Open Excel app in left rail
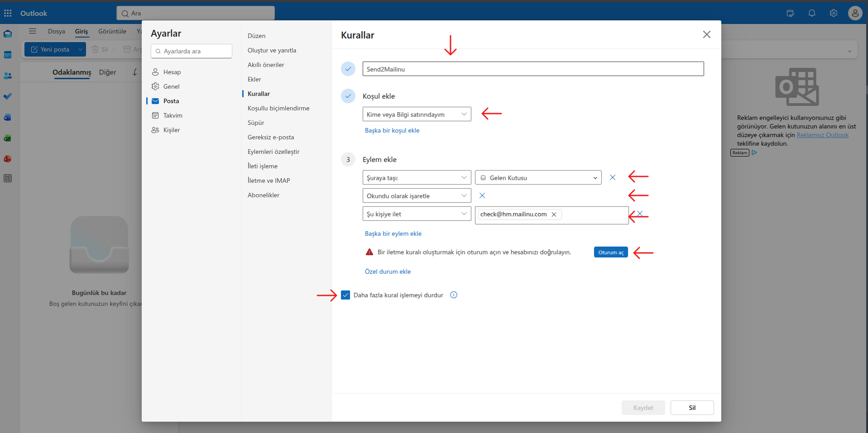Viewport: 868px width, 433px height. [8, 138]
